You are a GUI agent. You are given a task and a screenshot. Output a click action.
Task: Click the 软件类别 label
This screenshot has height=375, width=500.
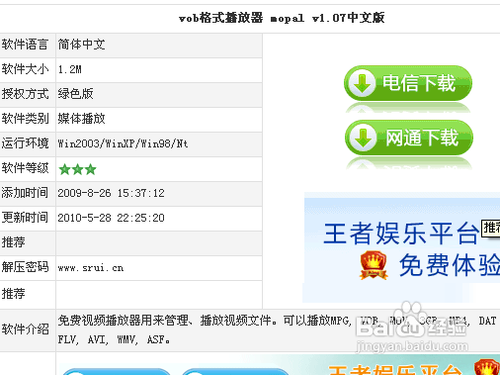point(25,119)
